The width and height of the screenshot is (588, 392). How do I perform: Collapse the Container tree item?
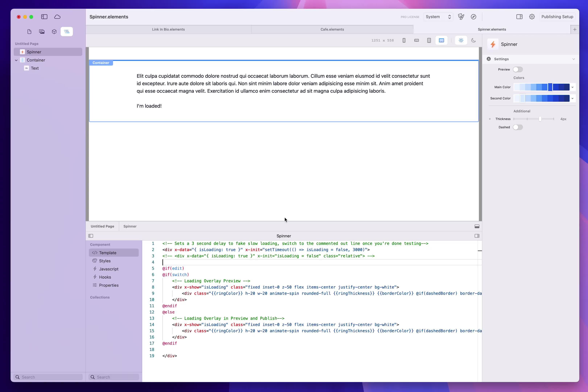[x=16, y=60]
